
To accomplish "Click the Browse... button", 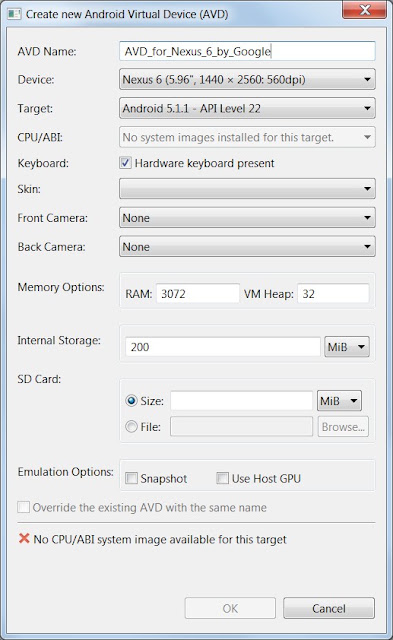I will [x=343, y=427].
